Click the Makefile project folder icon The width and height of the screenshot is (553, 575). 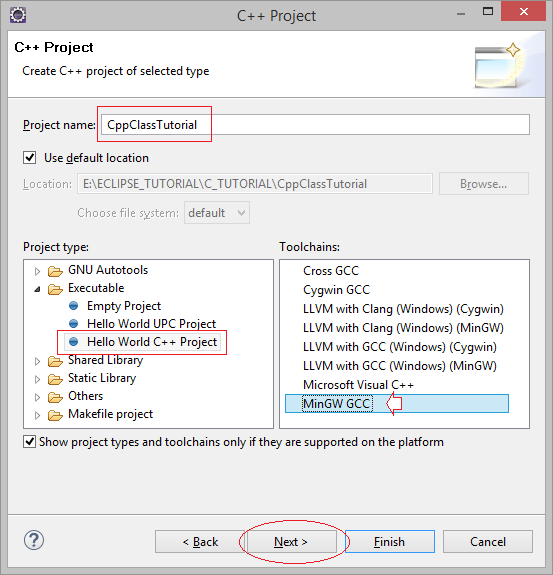coord(55,415)
